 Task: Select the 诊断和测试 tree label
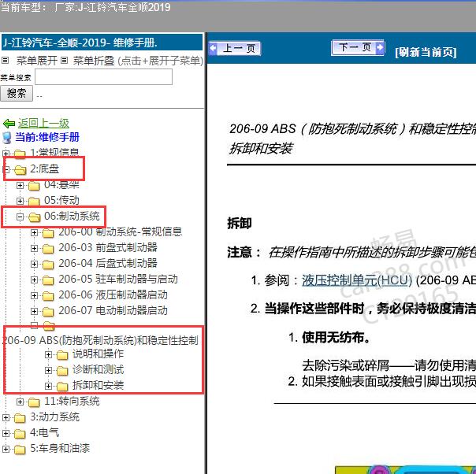pyautogui.click(x=98, y=370)
